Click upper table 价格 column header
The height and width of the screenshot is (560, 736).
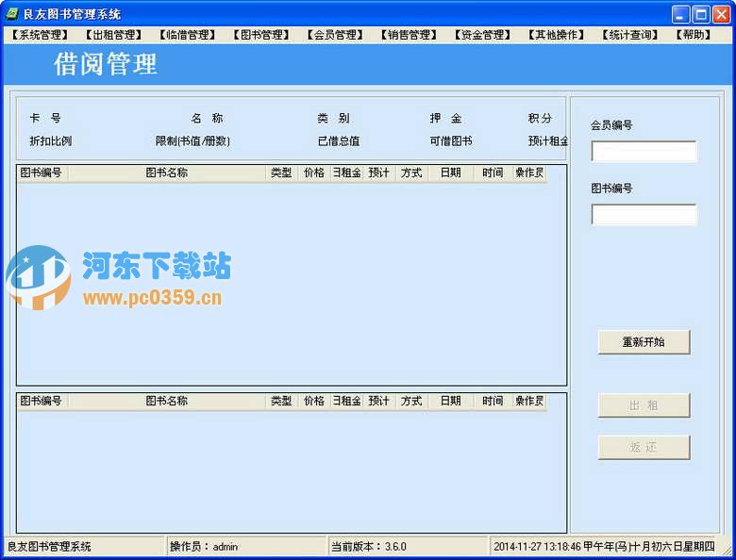[314, 173]
